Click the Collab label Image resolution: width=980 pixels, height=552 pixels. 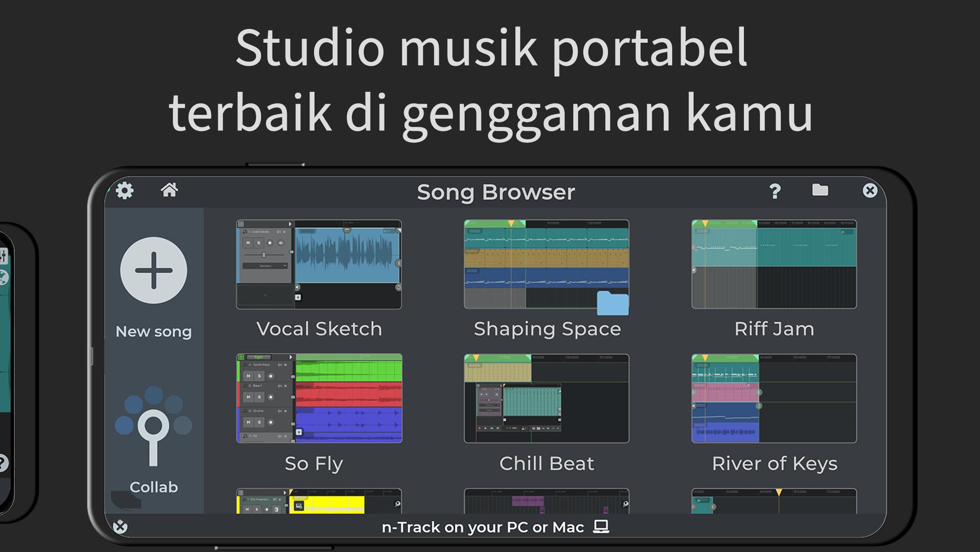pos(154,487)
